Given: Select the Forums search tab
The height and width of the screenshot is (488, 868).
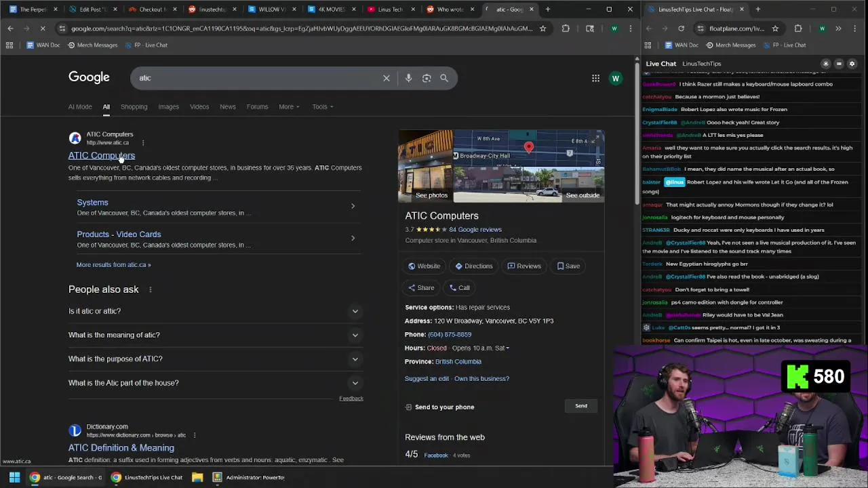Looking at the screenshot, I should (x=257, y=106).
